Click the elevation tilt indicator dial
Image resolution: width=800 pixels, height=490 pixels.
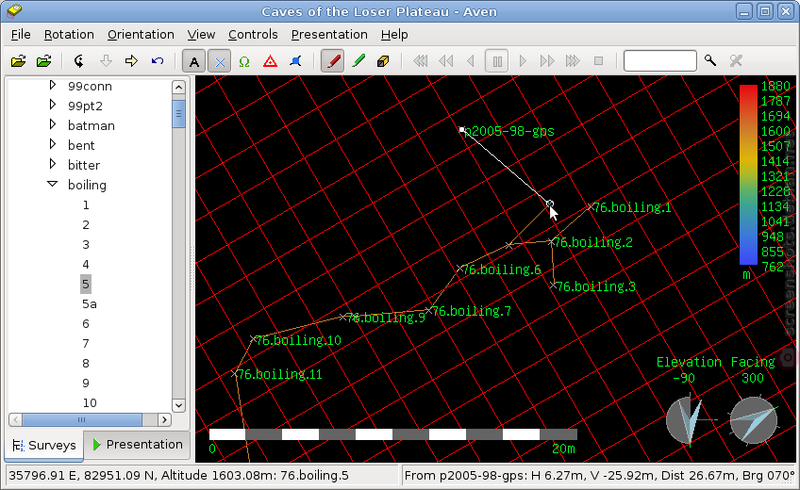pos(689,421)
